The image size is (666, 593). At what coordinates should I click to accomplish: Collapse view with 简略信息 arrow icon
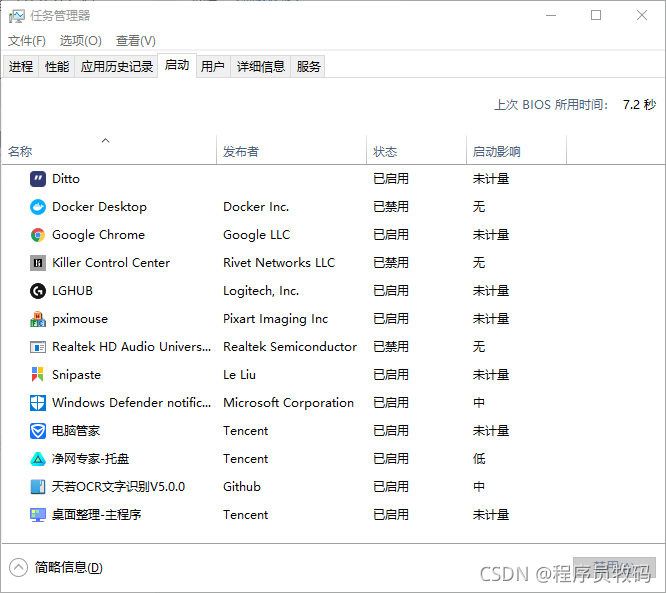18,568
